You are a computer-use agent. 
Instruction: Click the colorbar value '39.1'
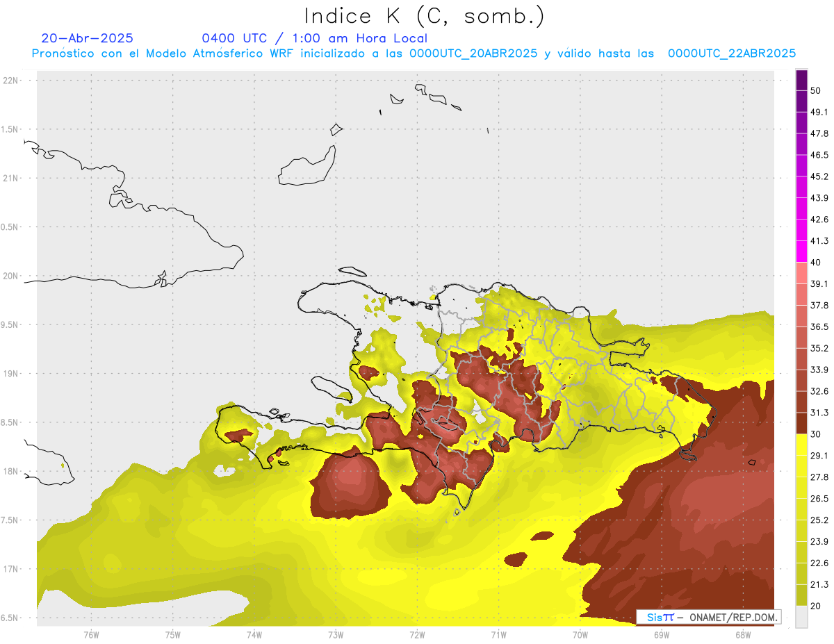819,284
